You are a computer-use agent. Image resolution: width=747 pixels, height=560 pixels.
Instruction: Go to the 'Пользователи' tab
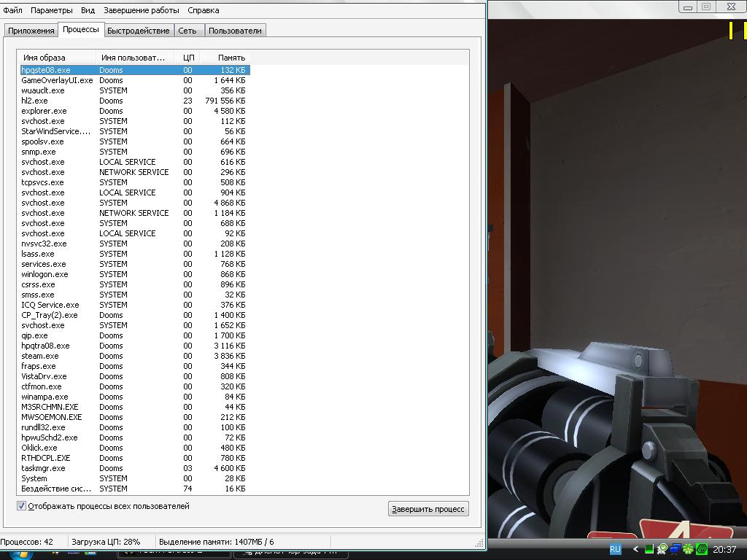coord(235,31)
